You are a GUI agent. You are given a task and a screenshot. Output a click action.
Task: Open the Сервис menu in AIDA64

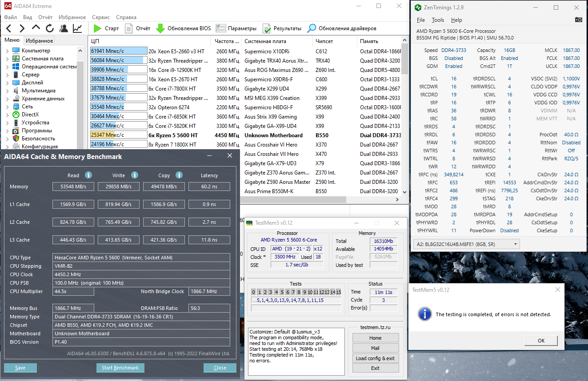click(101, 17)
